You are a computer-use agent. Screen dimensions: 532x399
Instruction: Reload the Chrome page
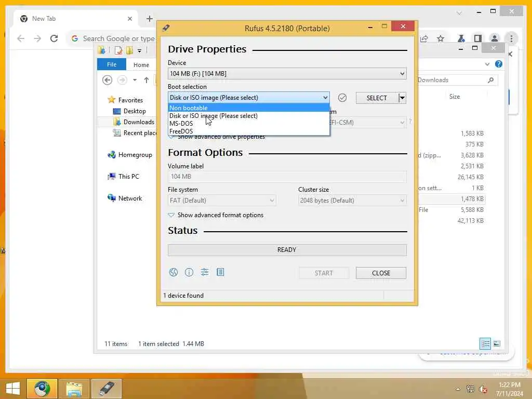pos(54,38)
